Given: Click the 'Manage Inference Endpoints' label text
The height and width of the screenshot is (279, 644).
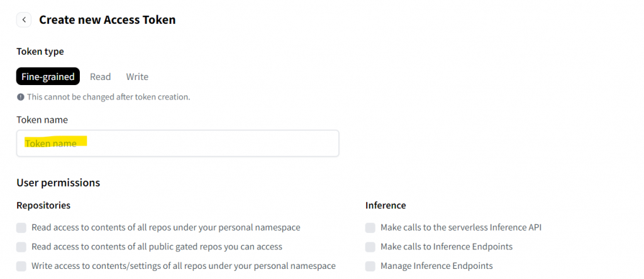Looking at the screenshot, I should pos(436,266).
